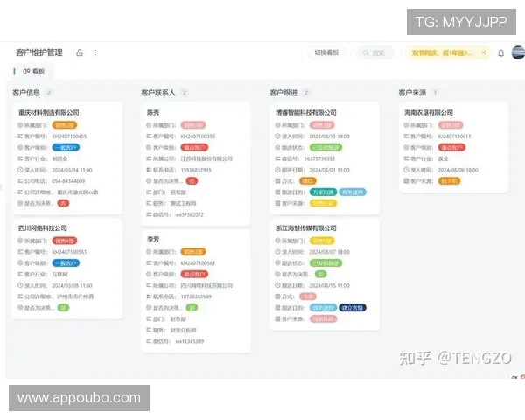Click the clock icon beside 2024/05/01 11:00
525x420 pixels.
click(277, 170)
